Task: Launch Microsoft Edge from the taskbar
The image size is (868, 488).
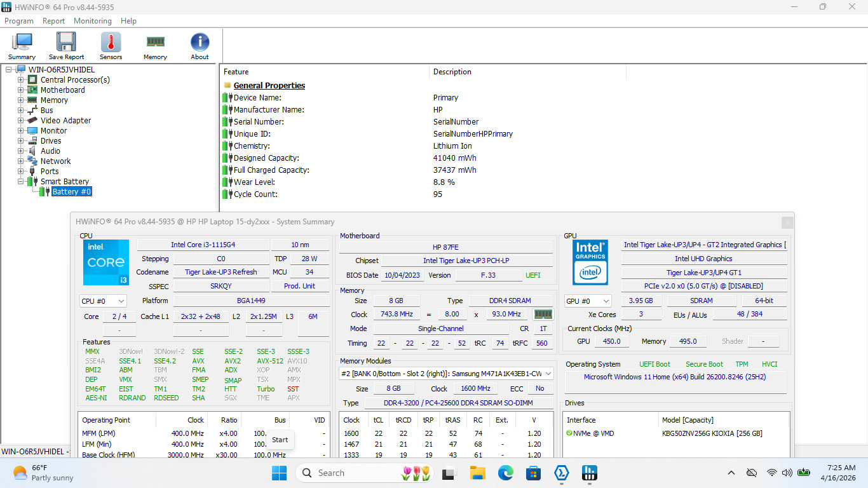Action: pos(506,473)
